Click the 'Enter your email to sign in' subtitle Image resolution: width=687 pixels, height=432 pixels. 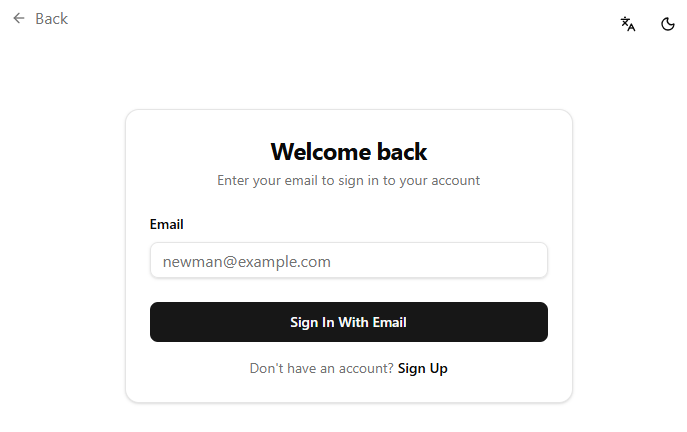(348, 181)
